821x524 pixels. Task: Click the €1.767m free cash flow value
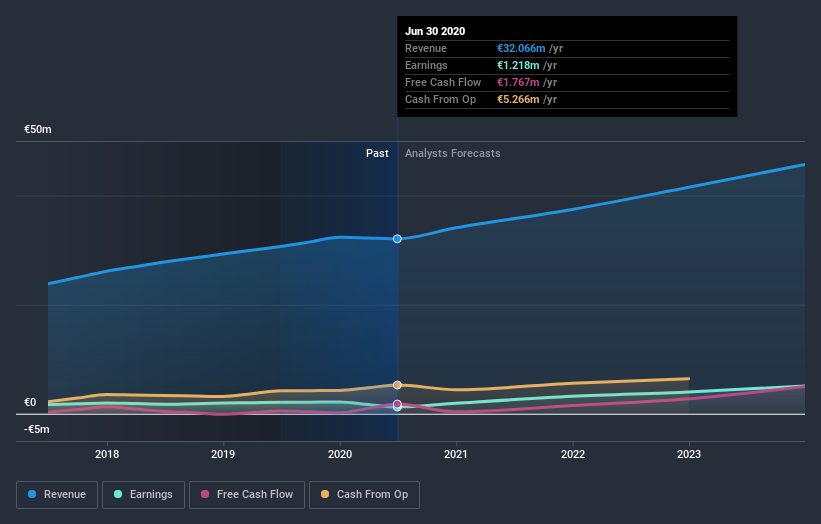tap(518, 82)
